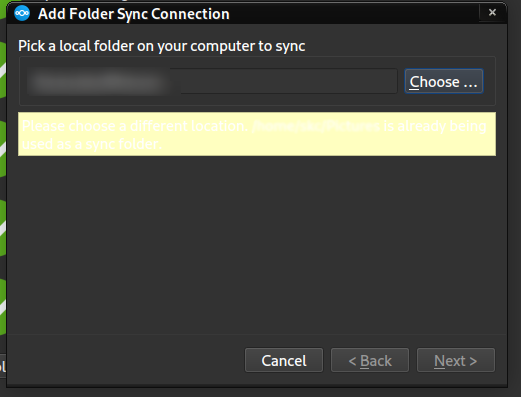Screen dimensions: 521x397
Task: Click the yellow warning message box
Action: [x=257, y=134]
